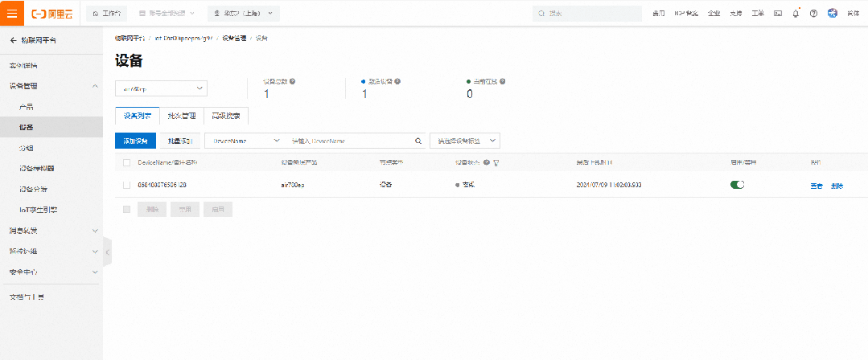Open the product selector dropdown under 设备

click(x=161, y=88)
